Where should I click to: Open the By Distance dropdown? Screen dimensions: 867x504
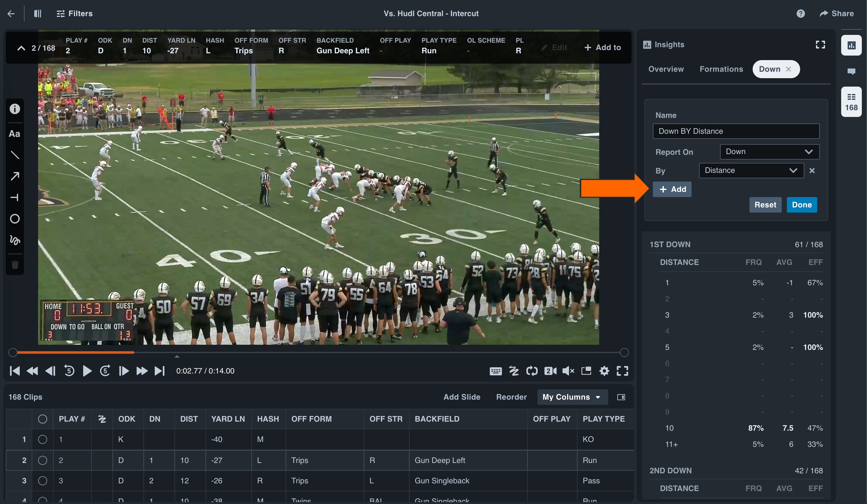point(751,171)
